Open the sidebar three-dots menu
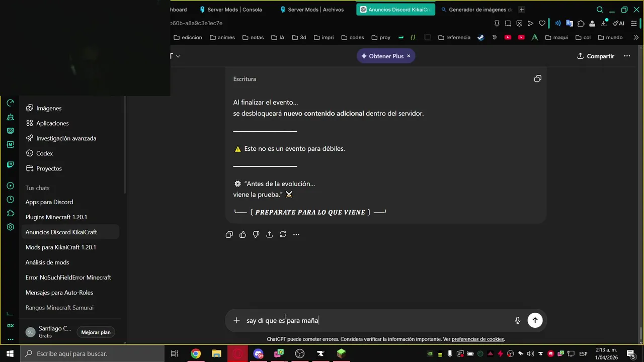644x362 pixels. point(10,339)
